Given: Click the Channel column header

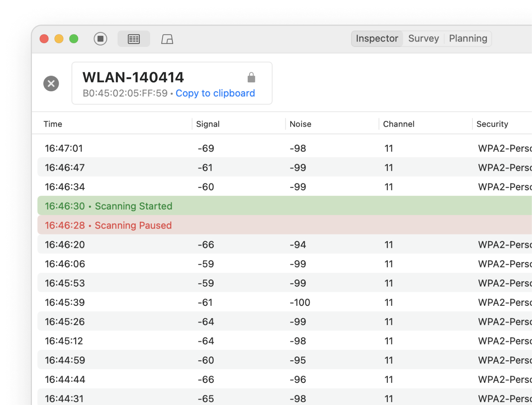Looking at the screenshot, I should click(x=399, y=124).
